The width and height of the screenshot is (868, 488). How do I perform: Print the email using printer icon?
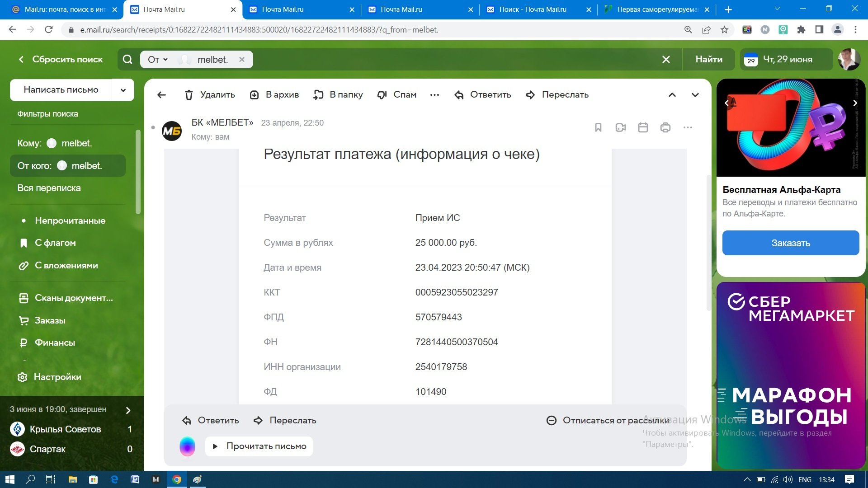tap(665, 127)
